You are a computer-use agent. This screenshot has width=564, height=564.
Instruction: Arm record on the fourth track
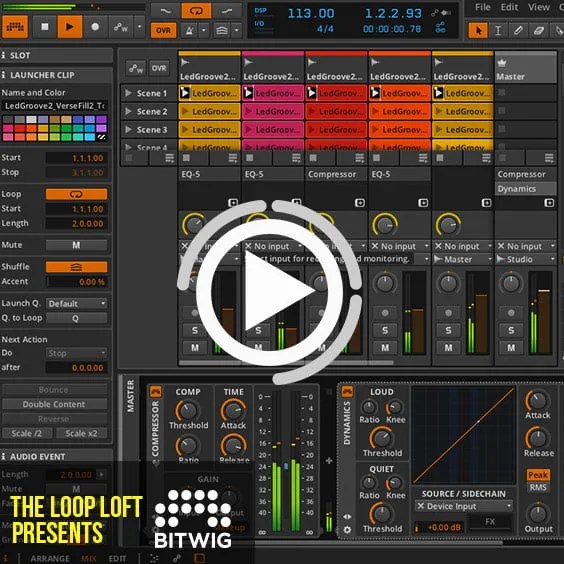click(385, 313)
